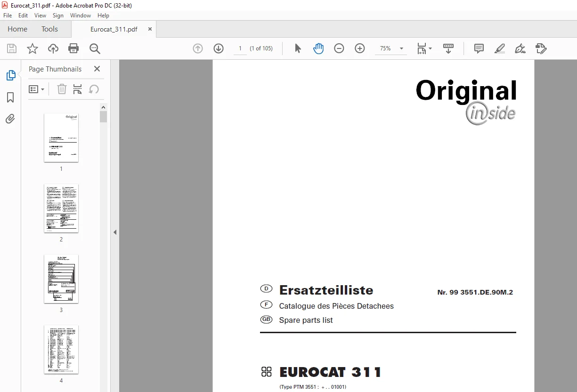
Task: Bookmark file with the star icon
Action: point(32,48)
